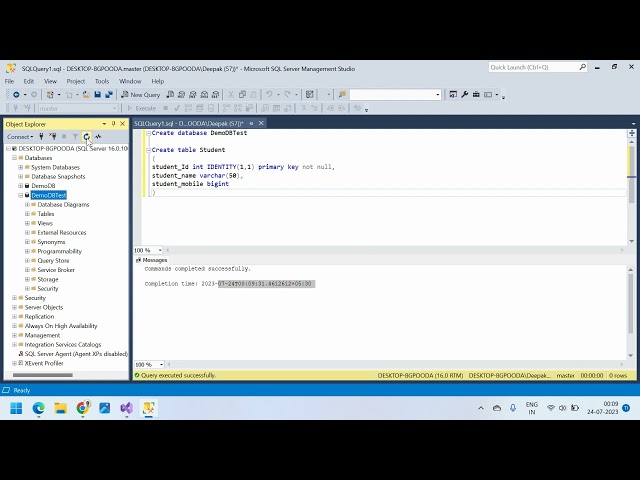This screenshot has width=640, height=480.
Task: Collapse the Databases tree node
Action: point(14,158)
